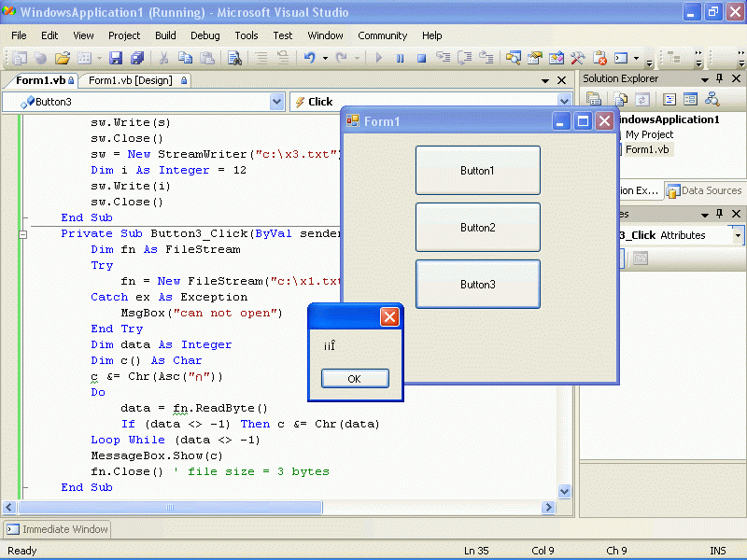Collapse the Button3_Click sub outline
The width and height of the screenshot is (747, 560).
(x=22, y=234)
